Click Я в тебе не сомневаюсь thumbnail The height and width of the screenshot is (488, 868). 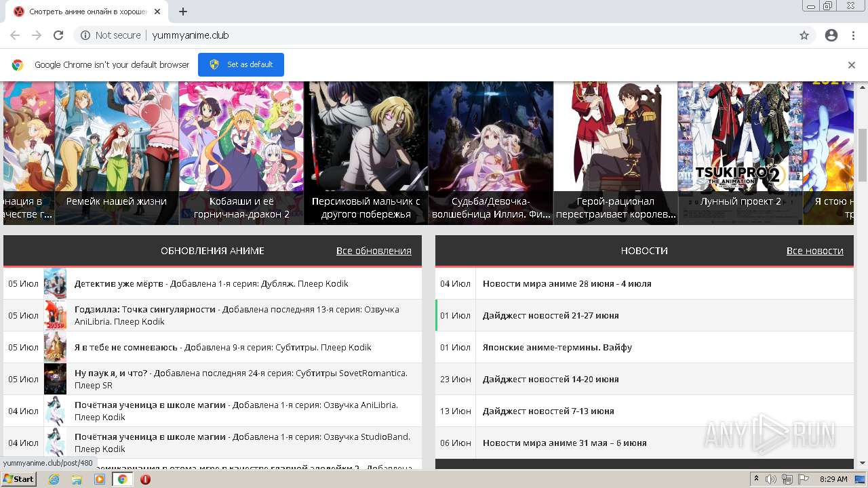55,347
